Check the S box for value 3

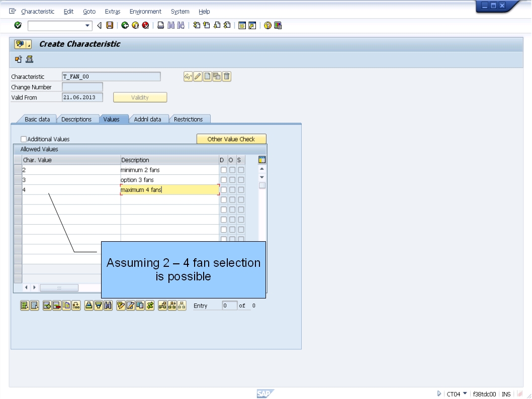point(240,179)
